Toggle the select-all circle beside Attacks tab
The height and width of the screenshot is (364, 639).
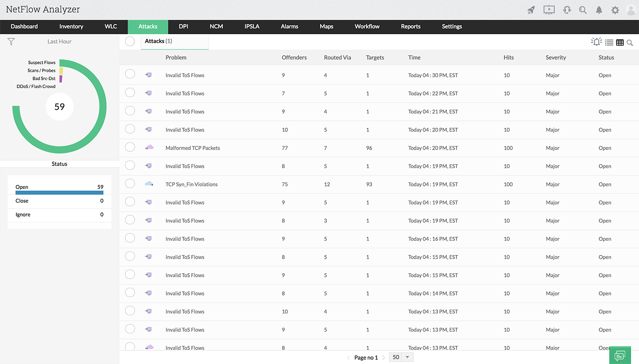130,42
